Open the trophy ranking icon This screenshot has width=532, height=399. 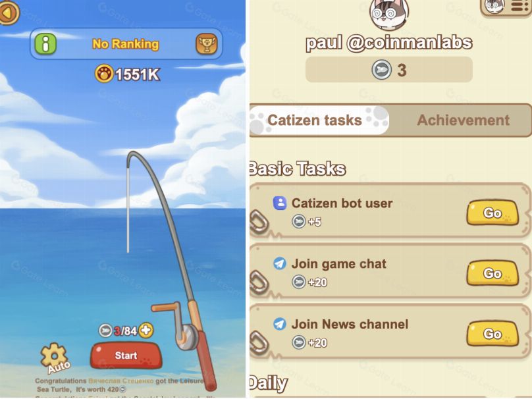(x=206, y=43)
